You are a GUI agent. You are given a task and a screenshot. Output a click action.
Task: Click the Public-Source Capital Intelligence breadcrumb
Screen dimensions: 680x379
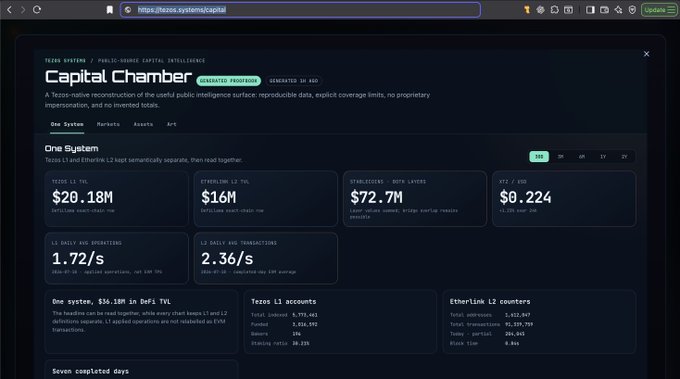(151, 61)
